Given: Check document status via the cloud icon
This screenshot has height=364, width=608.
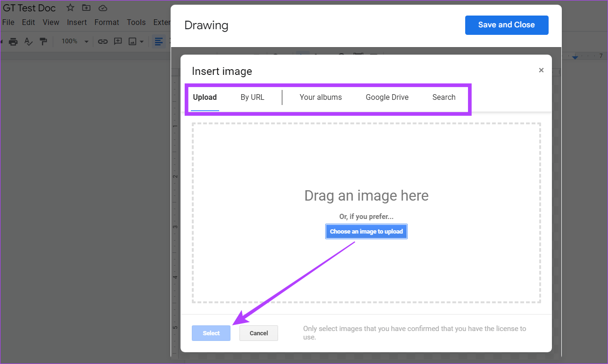Looking at the screenshot, I should point(103,8).
